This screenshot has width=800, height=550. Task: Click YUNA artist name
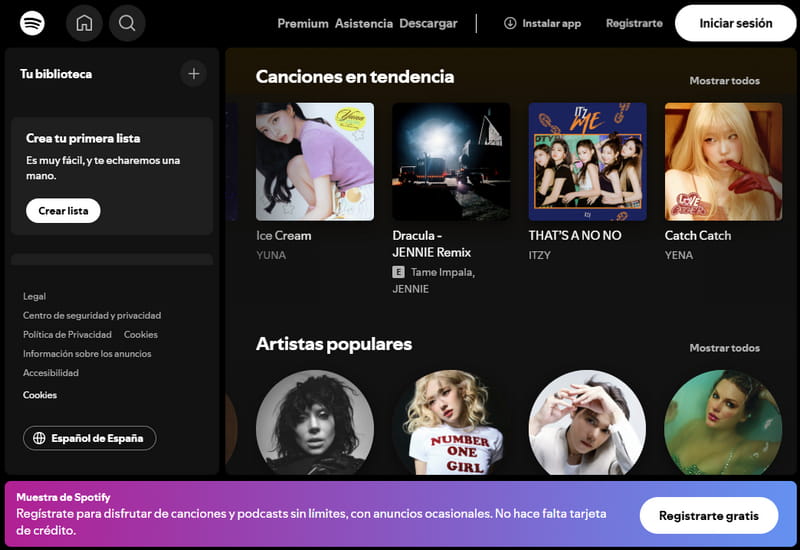271,255
